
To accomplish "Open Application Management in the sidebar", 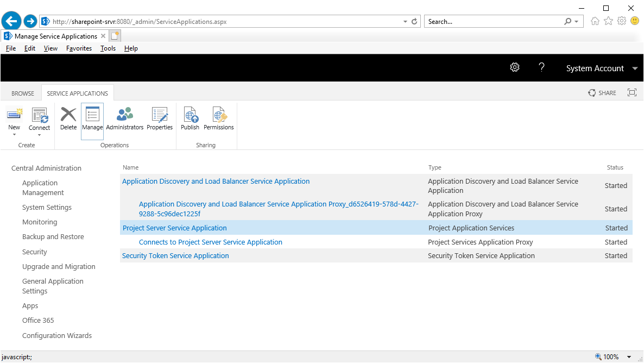I will (x=43, y=187).
